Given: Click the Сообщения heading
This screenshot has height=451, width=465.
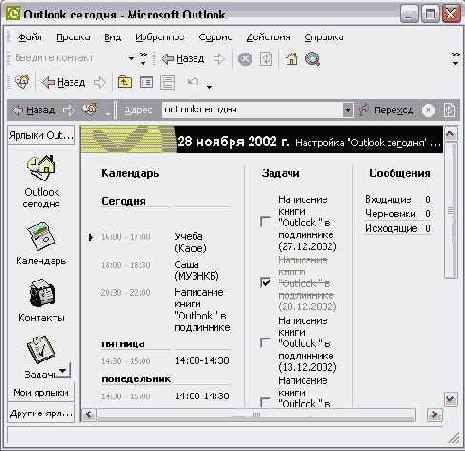Looking at the screenshot, I should (400, 173).
